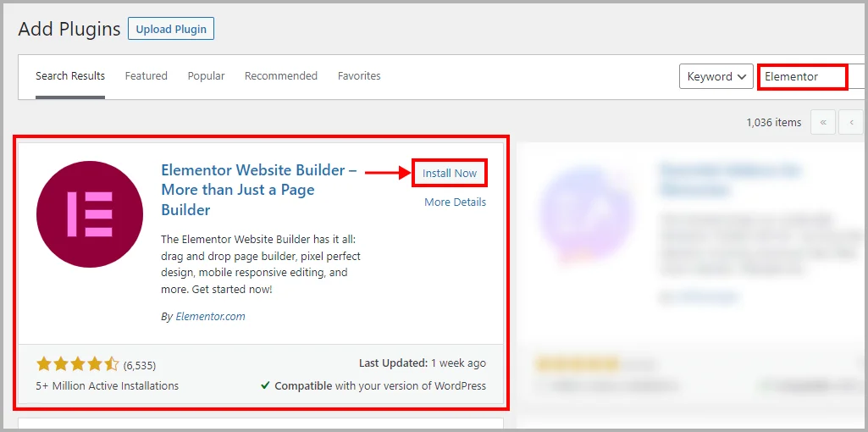868x432 pixels.
Task: Visit the Elementor.com author link
Action: click(x=210, y=316)
